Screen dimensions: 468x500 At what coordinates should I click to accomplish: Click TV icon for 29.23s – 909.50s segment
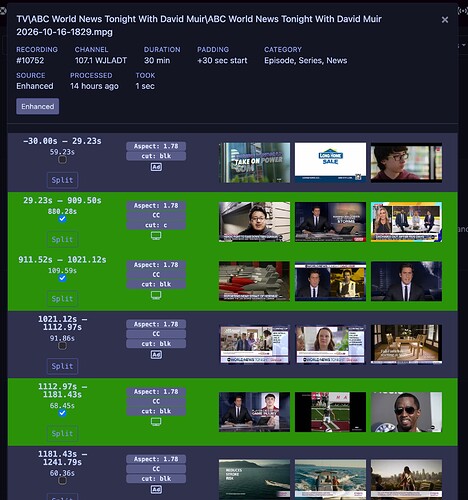click(156, 236)
